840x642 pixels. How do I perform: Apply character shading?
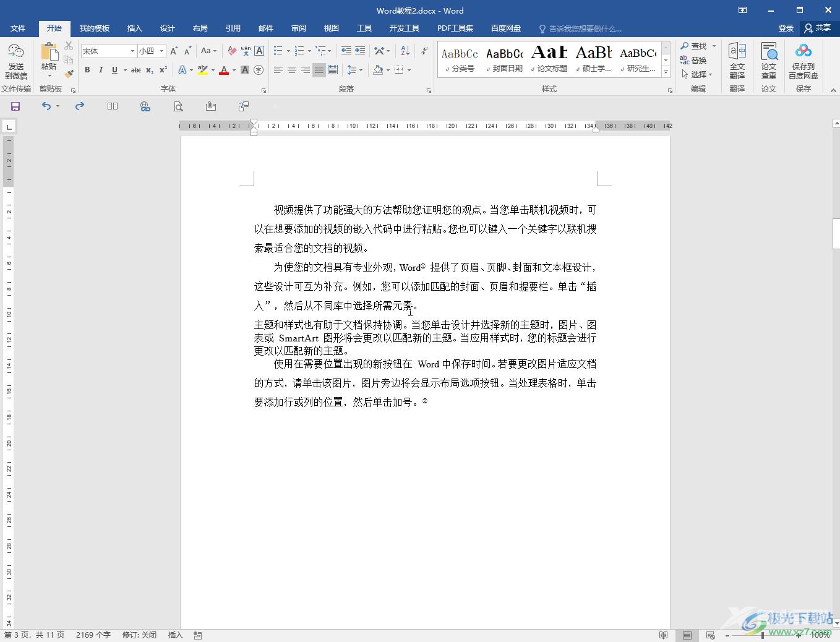[245, 70]
